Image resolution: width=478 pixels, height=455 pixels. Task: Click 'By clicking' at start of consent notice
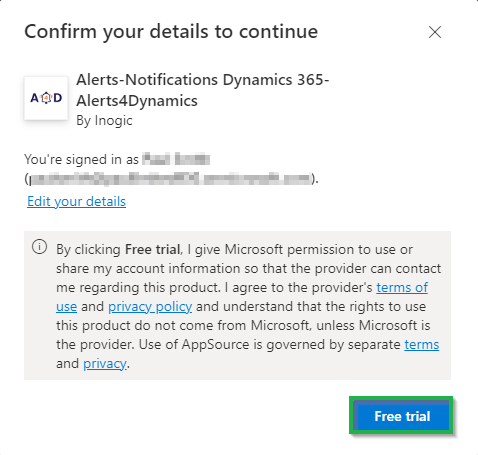pos(88,250)
